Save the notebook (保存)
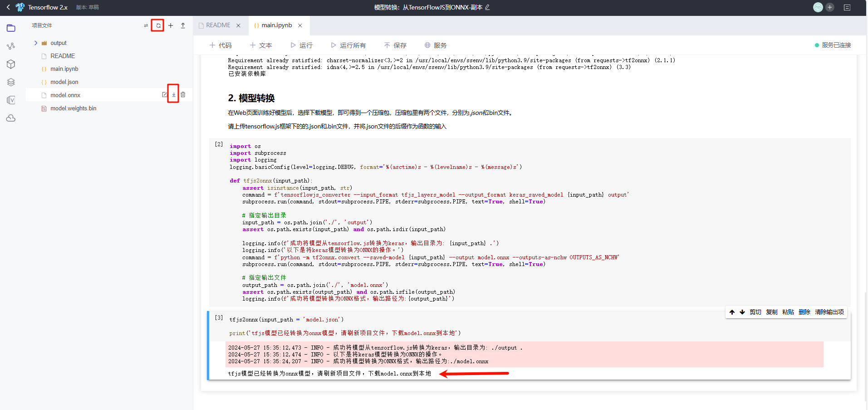The width and height of the screenshot is (868, 410). (395, 45)
